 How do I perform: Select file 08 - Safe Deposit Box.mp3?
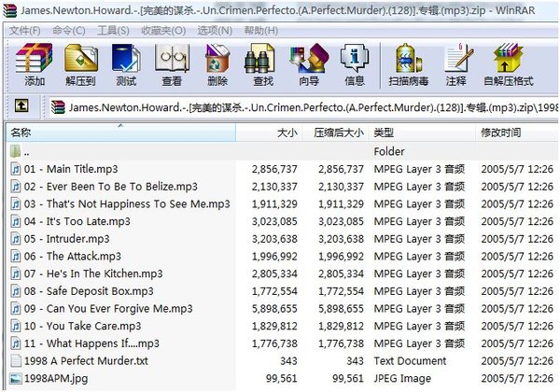(89, 291)
